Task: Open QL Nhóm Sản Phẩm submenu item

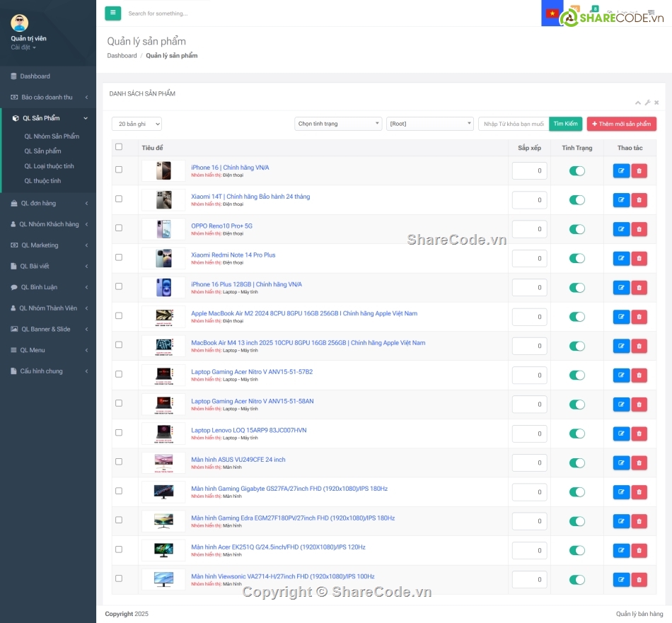Action: (52, 136)
